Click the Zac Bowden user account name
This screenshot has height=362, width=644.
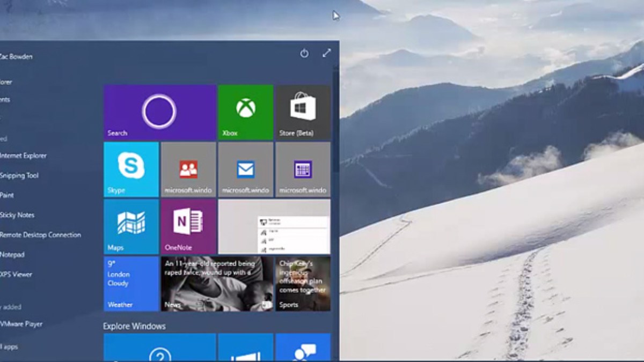16,56
